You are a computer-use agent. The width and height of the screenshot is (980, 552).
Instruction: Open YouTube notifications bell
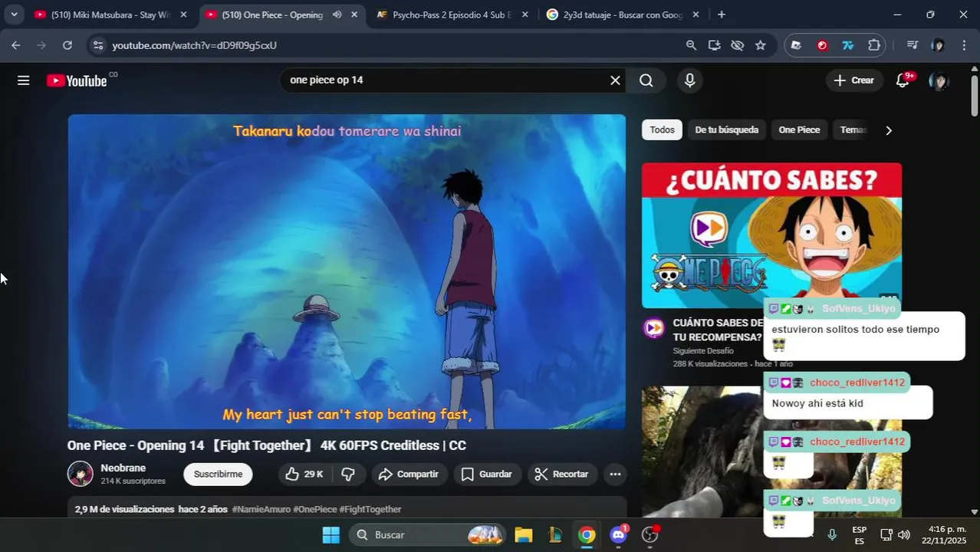coord(903,80)
